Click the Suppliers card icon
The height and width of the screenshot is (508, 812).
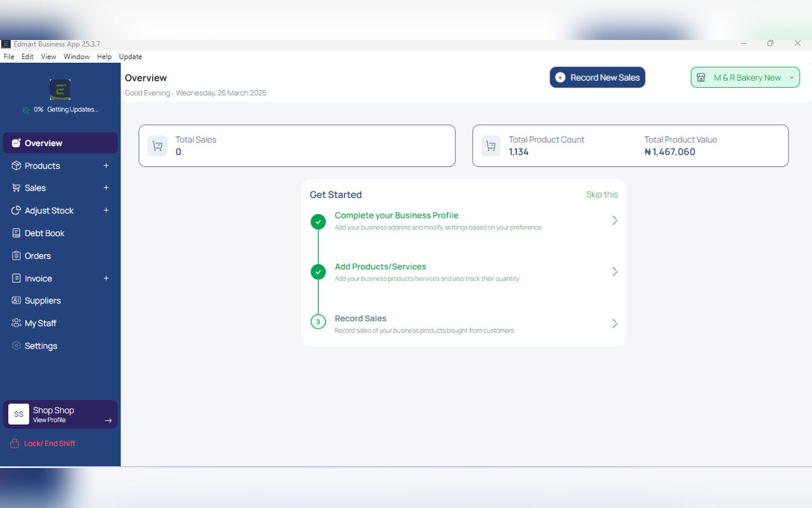16,300
